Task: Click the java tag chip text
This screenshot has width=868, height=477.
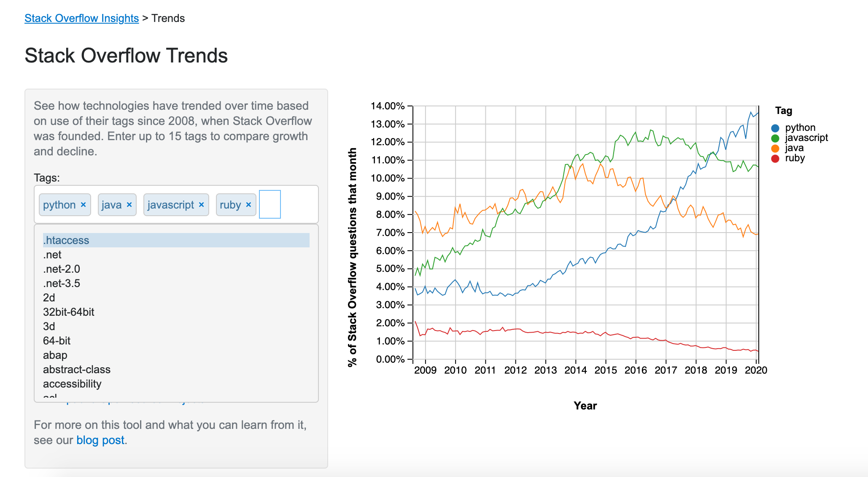Action: click(x=111, y=205)
